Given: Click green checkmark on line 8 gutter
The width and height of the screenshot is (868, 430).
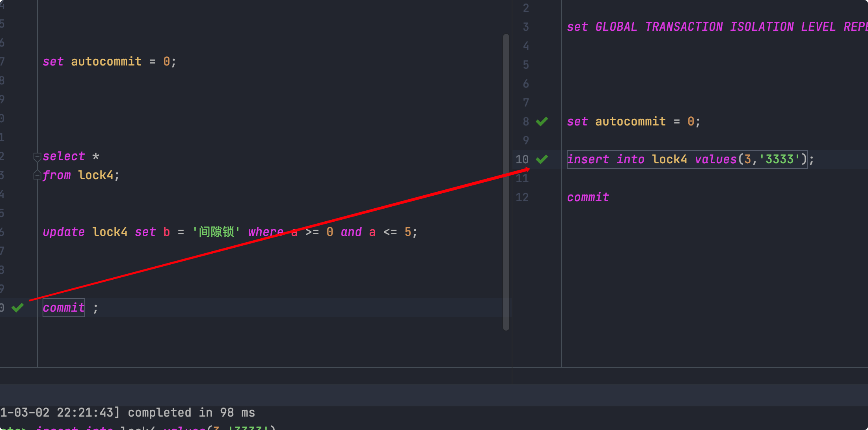Looking at the screenshot, I should [x=542, y=122].
